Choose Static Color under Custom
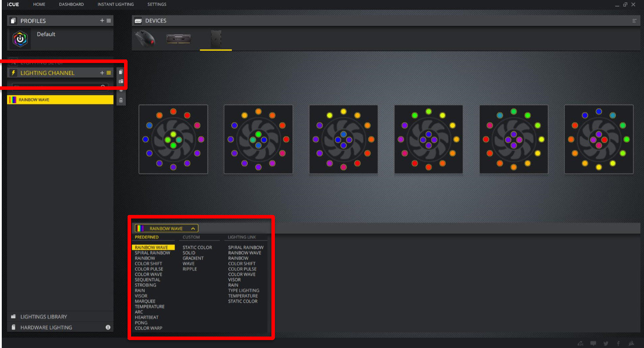644x348 pixels. (197, 248)
